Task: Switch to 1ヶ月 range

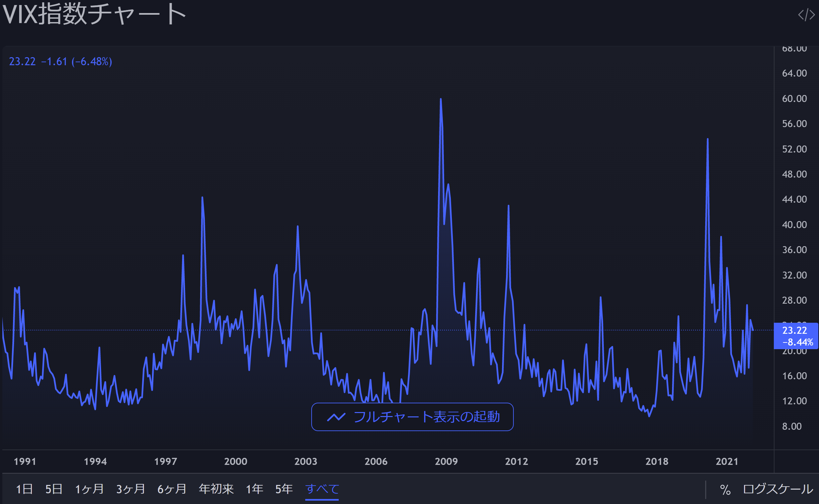Action: [x=89, y=489]
